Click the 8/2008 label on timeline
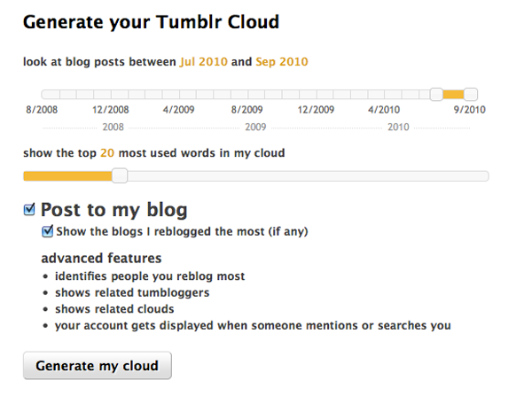 click(42, 110)
